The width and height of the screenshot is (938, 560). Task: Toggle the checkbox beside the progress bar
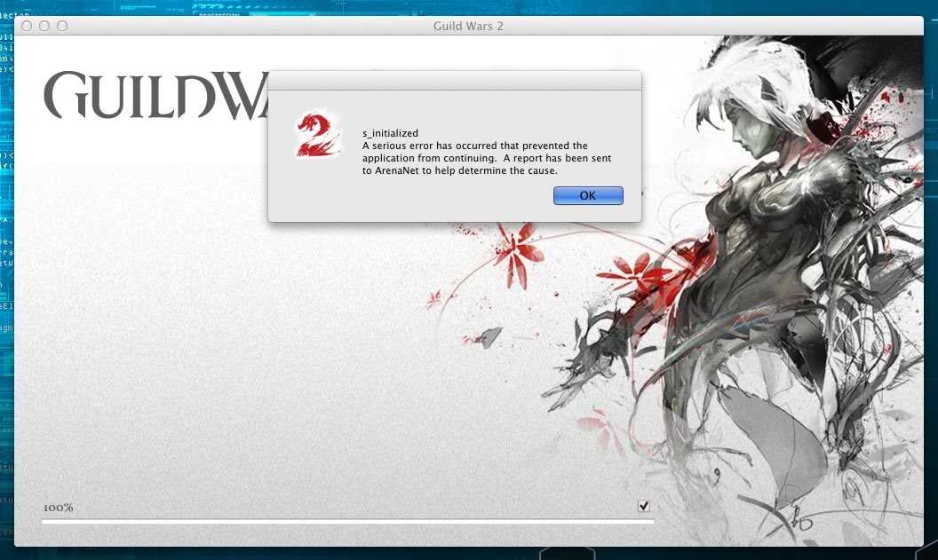point(644,506)
